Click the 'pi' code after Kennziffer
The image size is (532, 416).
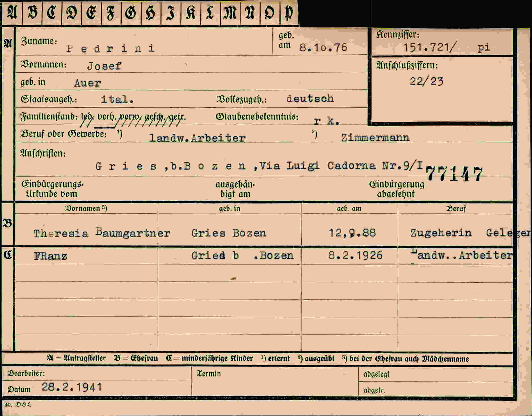[483, 47]
